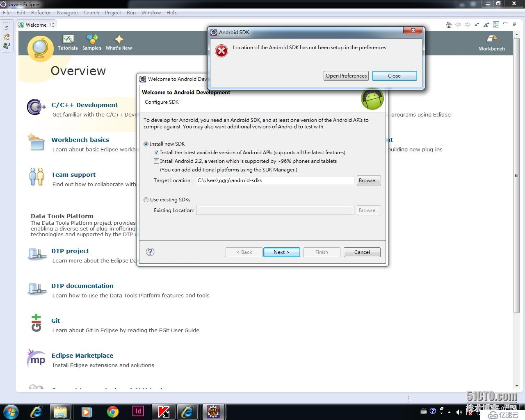The height and width of the screenshot is (420, 525).
Task: Click the Next > button in wizard
Action: pos(281,252)
